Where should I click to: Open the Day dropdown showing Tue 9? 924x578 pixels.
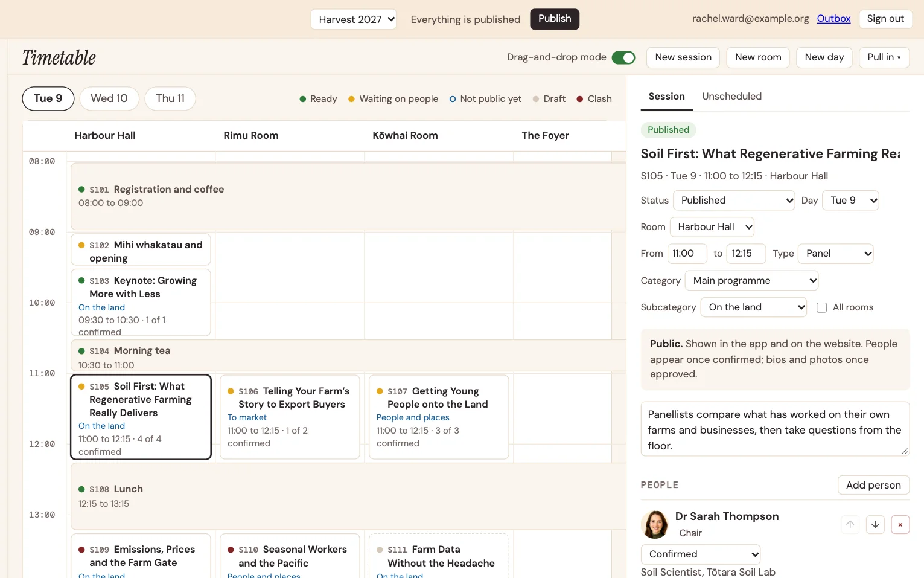850,201
